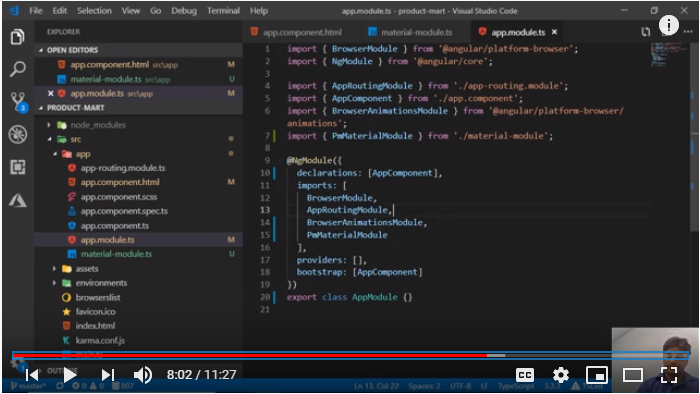Click the video info icon at top right
Image resolution: width=700 pixels, height=394 pixels.
tap(668, 25)
